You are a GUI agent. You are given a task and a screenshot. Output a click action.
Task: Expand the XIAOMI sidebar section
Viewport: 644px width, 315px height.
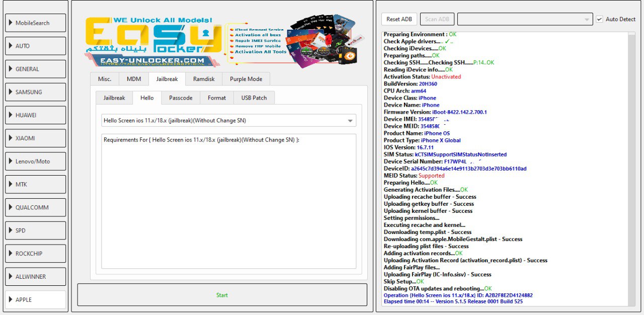click(x=35, y=138)
